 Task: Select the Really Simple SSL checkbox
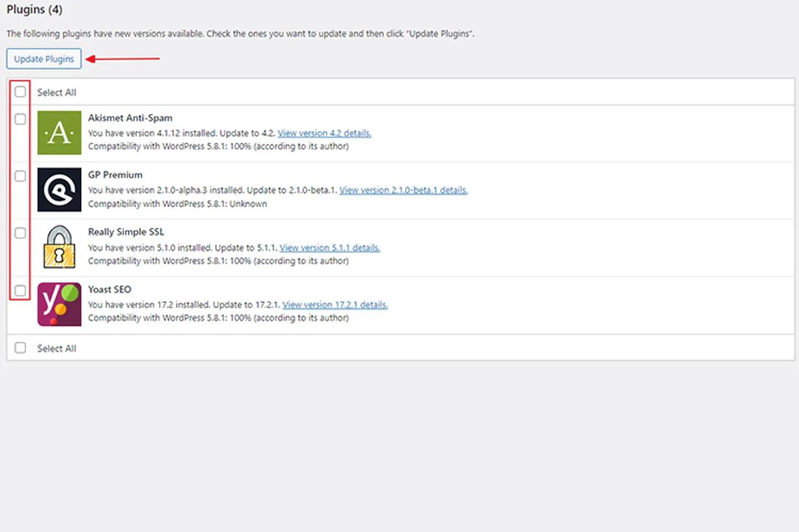21,233
